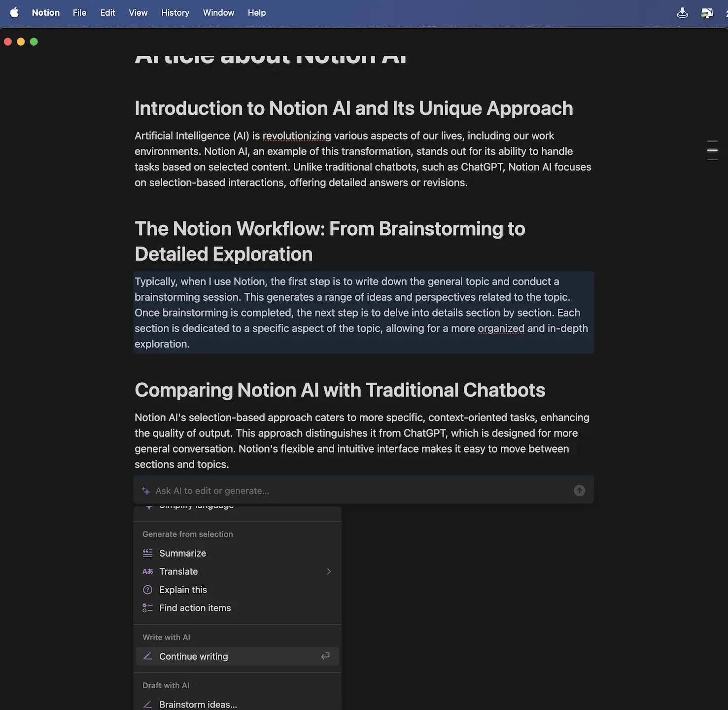Click the Introduction to Notion AI heading
Image resolution: width=728 pixels, height=710 pixels.
click(x=353, y=108)
